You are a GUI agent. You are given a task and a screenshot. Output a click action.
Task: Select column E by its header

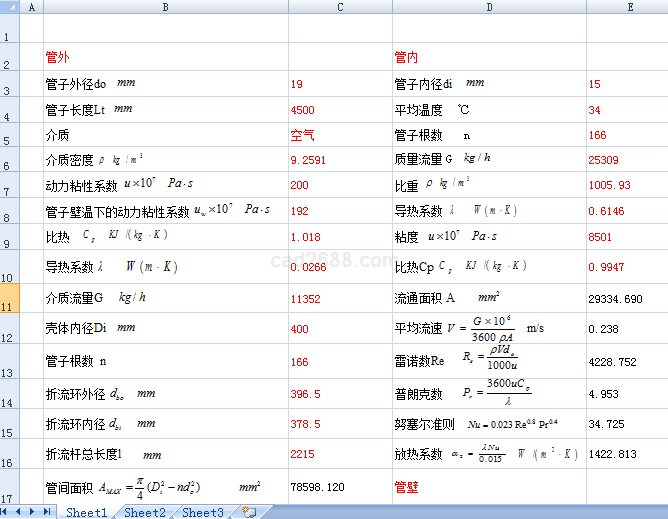[627, 7]
